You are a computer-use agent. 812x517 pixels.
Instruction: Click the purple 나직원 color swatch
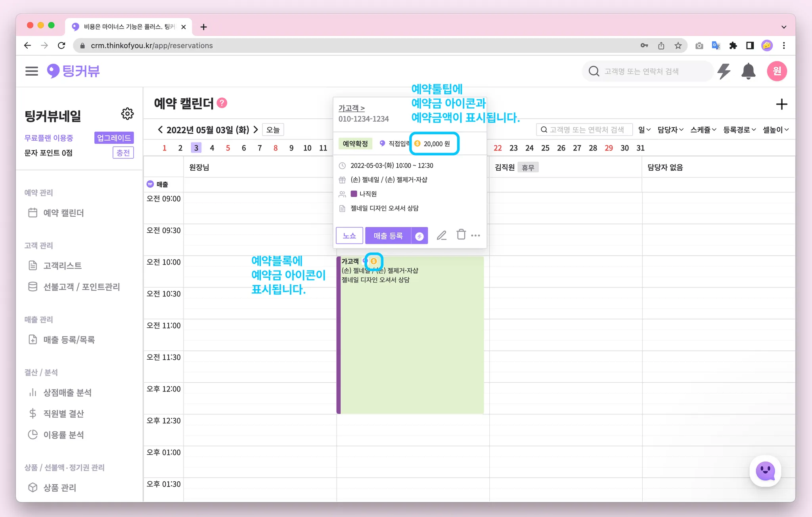click(354, 194)
